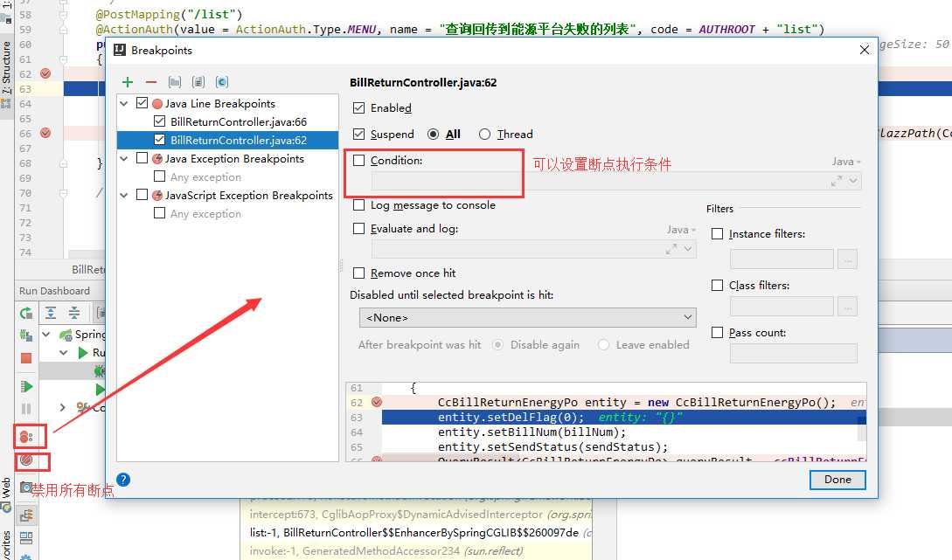Collapse Java Line Breakpoints tree node
The image size is (952, 560).
coord(124,104)
